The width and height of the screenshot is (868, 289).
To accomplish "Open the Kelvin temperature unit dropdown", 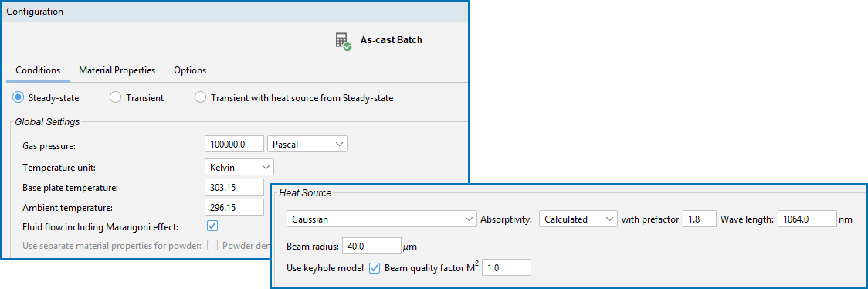I will click(239, 167).
